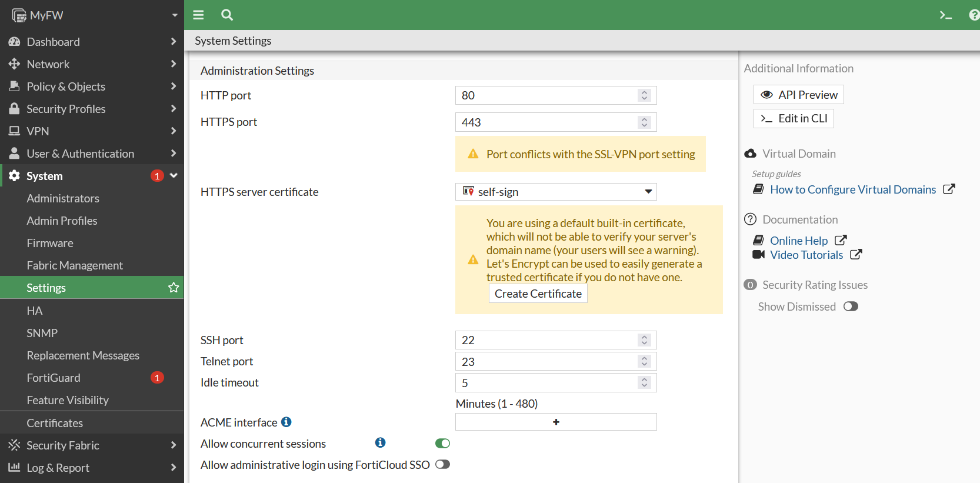This screenshot has height=483, width=980.
Task: Add an ACME interface with plus field
Action: 556,422
